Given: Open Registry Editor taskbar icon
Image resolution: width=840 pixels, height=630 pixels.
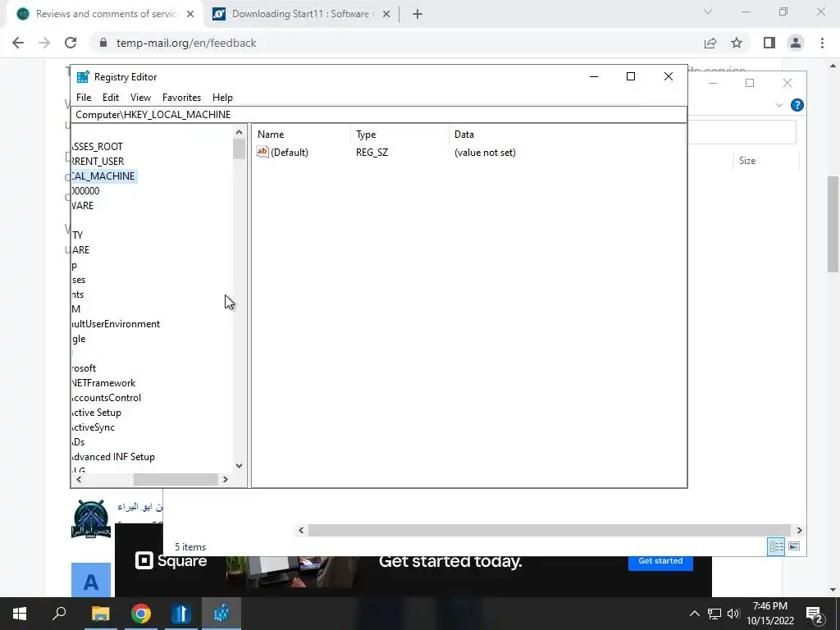Looking at the screenshot, I should click(x=221, y=614).
